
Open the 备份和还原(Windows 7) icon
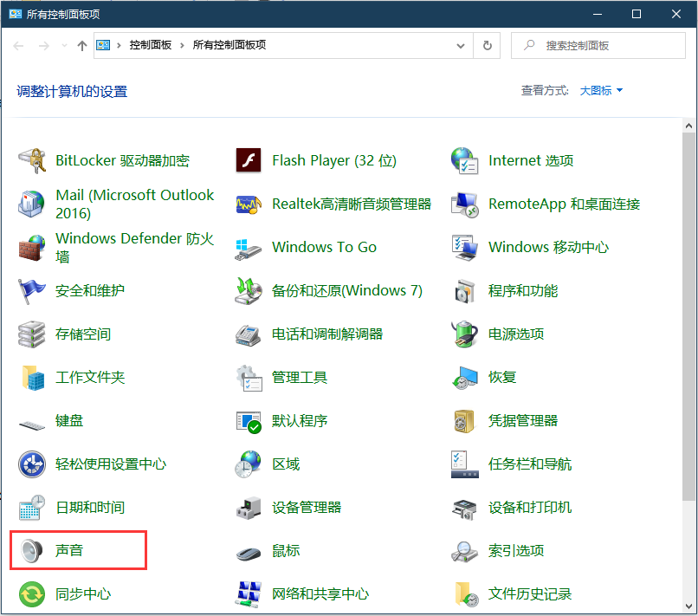click(249, 291)
